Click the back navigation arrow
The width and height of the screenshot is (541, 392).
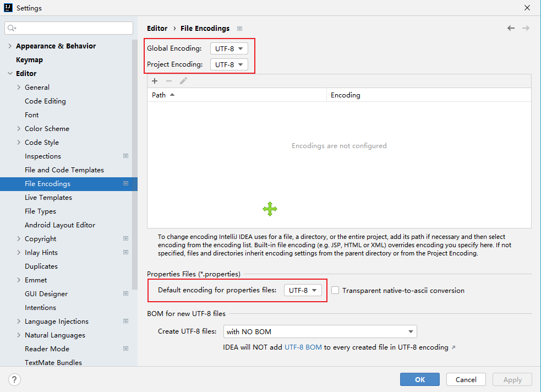pos(511,28)
